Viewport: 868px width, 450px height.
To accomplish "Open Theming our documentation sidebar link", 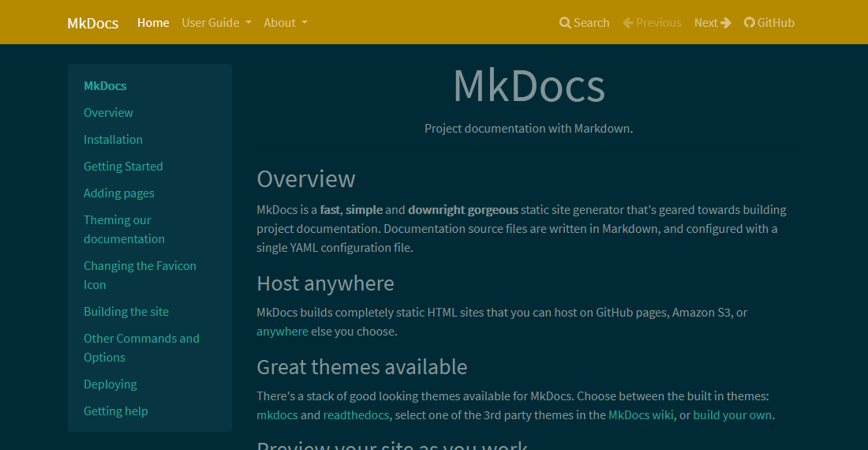I will point(124,229).
